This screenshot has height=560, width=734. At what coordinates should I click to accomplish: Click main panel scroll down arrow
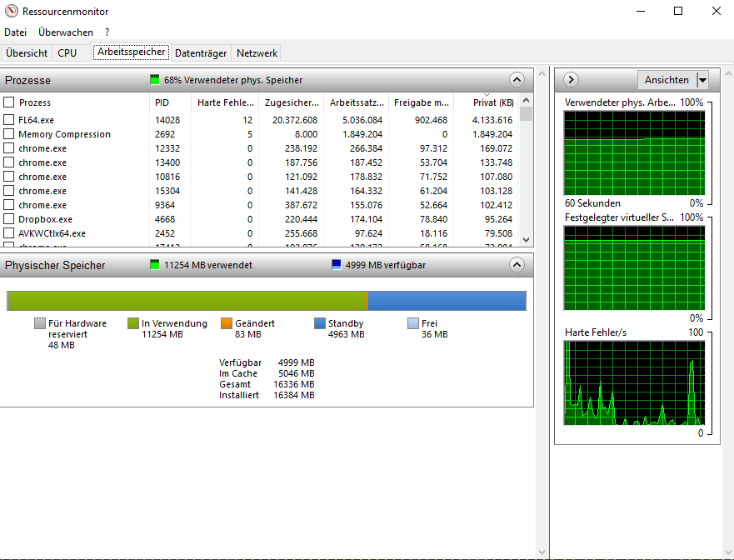(542, 552)
